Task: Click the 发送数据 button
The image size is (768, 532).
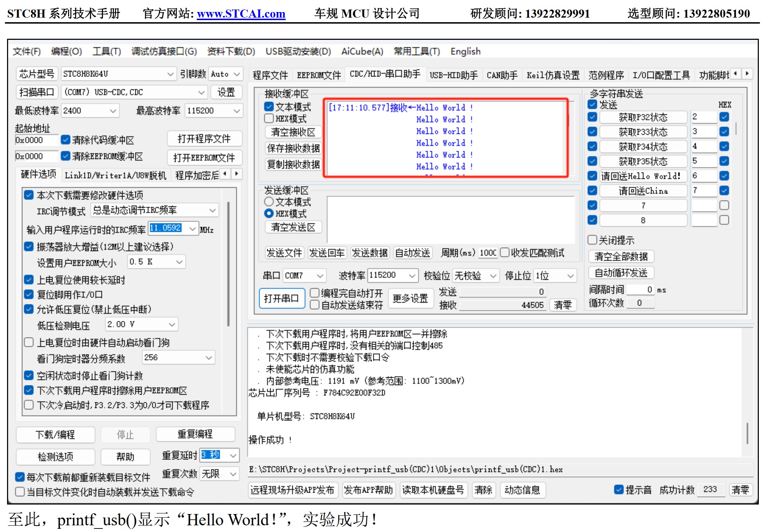Action: tap(370, 253)
